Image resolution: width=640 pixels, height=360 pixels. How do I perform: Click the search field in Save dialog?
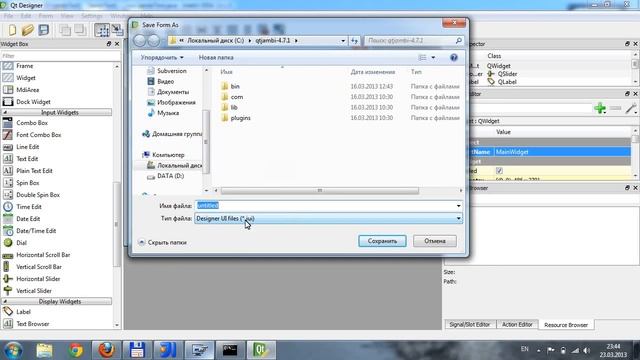click(414, 41)
